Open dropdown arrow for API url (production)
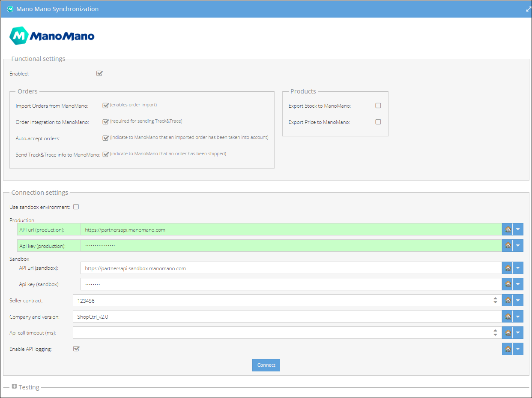This screenshot has height=398, width=532. click(518, 229)
